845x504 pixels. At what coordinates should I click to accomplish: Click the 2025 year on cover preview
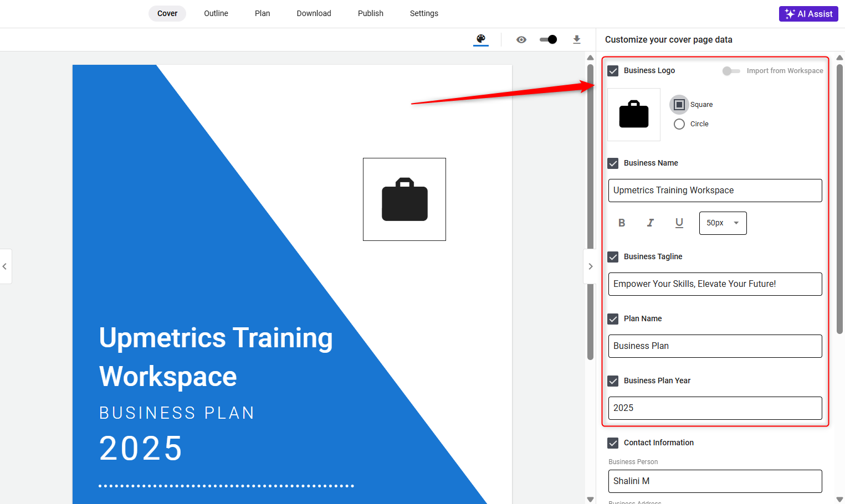click(x=141, y=449)
